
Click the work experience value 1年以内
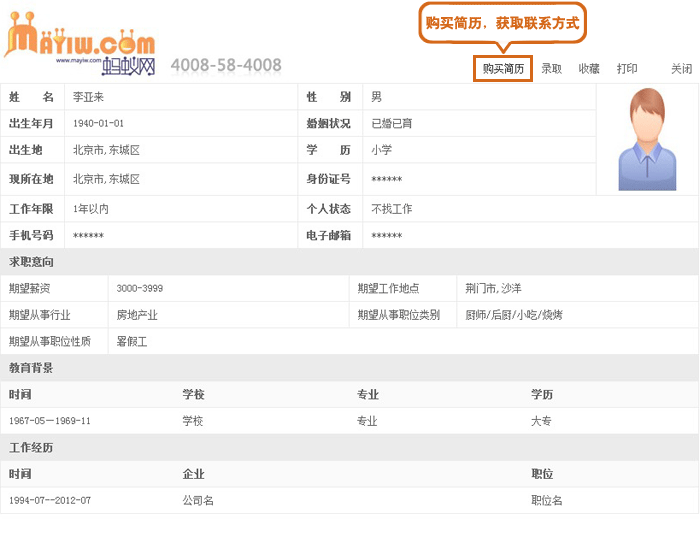click(x=91, y=209)
